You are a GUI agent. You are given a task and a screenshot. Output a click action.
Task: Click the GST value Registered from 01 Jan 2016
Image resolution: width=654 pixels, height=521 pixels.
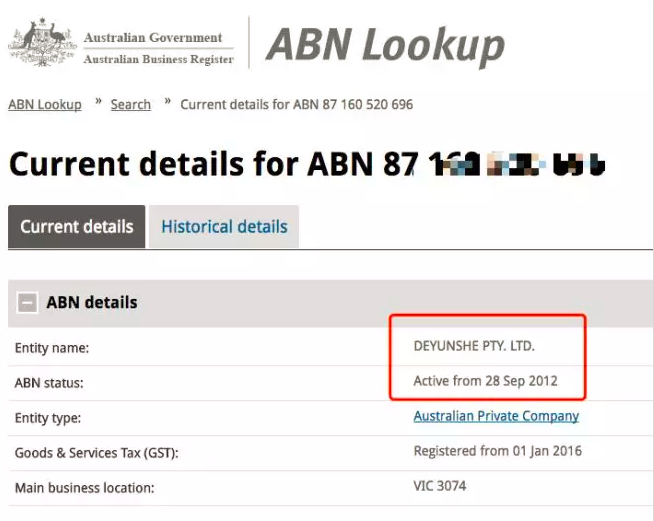point(497,451)
